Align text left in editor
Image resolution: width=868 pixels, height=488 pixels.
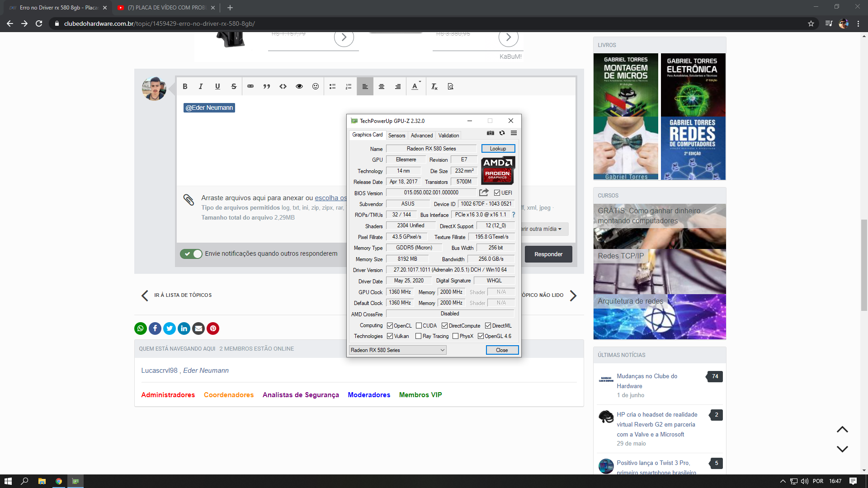[365, 86]
